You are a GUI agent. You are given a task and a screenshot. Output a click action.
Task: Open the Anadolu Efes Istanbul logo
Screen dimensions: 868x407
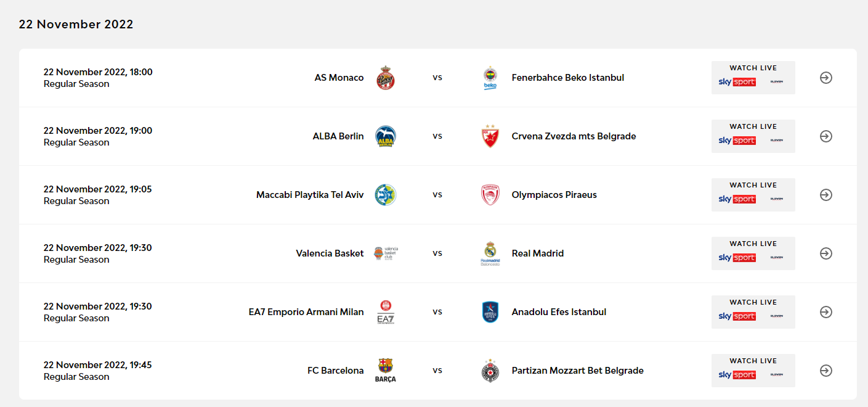(x=490, y=312)
